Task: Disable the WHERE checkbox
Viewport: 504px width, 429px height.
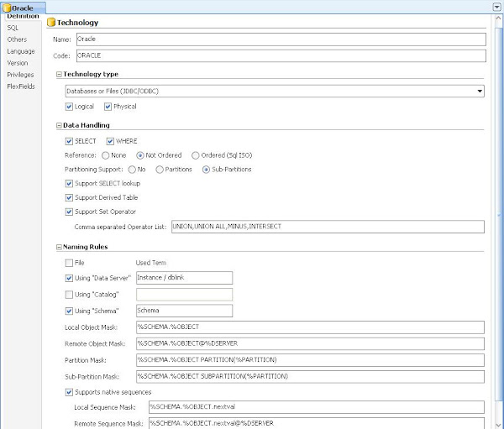Action: click(110, 141)
